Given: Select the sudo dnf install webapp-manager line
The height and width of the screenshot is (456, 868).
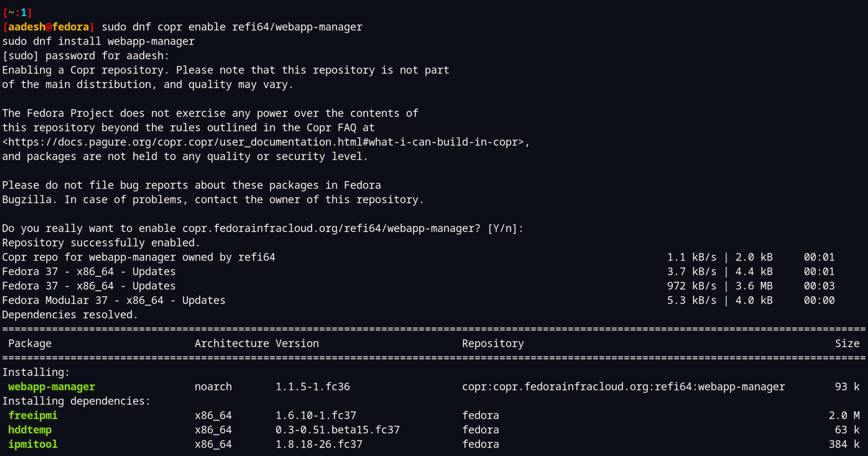Looking at the screenshot, I should (98, 41).
